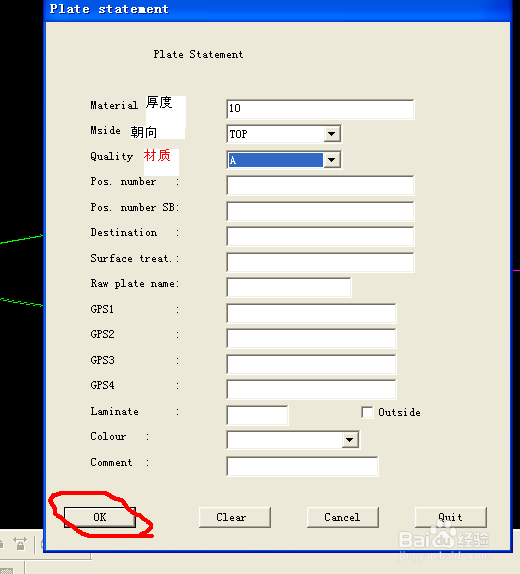The image size is (520, 574).
Task: Click the Pos. number input field
Action: click(320, 185)
